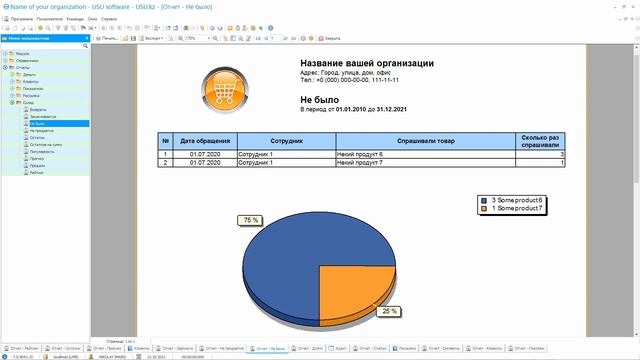Switch to the Отчет - Долги tab
Screen dimensions: 640x360
[307, 348]
